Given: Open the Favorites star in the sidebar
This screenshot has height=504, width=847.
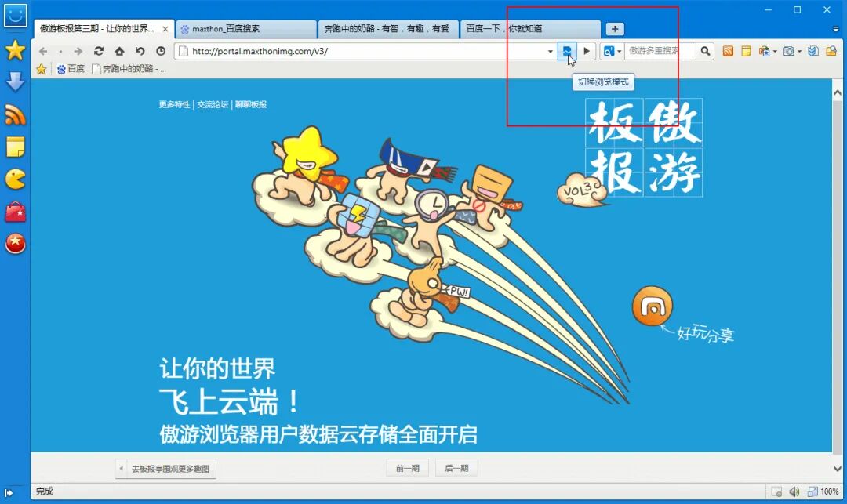Looking at the screenshot, I should [x=15, y=50].
